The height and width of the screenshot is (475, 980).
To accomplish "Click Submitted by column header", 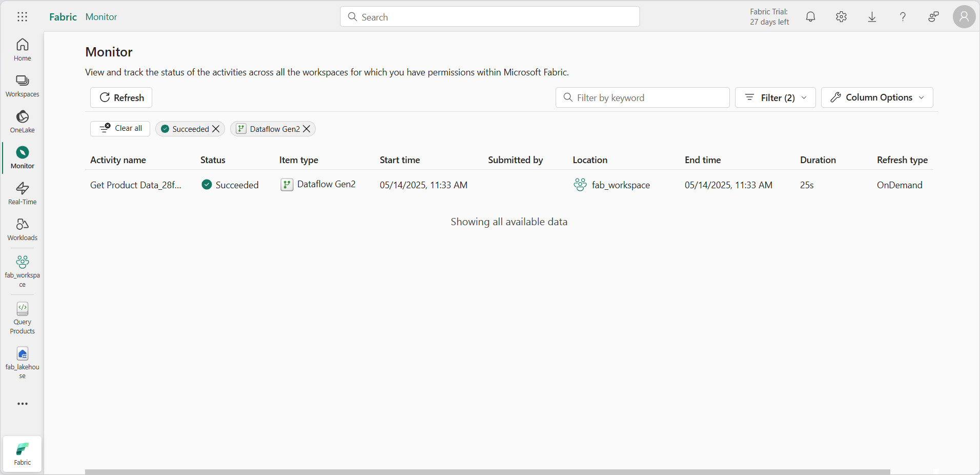I will tap(515, 160).
